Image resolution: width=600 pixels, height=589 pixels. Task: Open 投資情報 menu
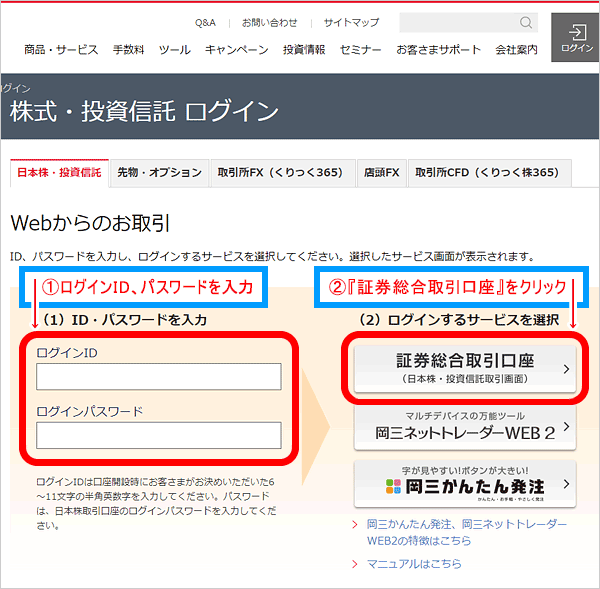[304, 50]
